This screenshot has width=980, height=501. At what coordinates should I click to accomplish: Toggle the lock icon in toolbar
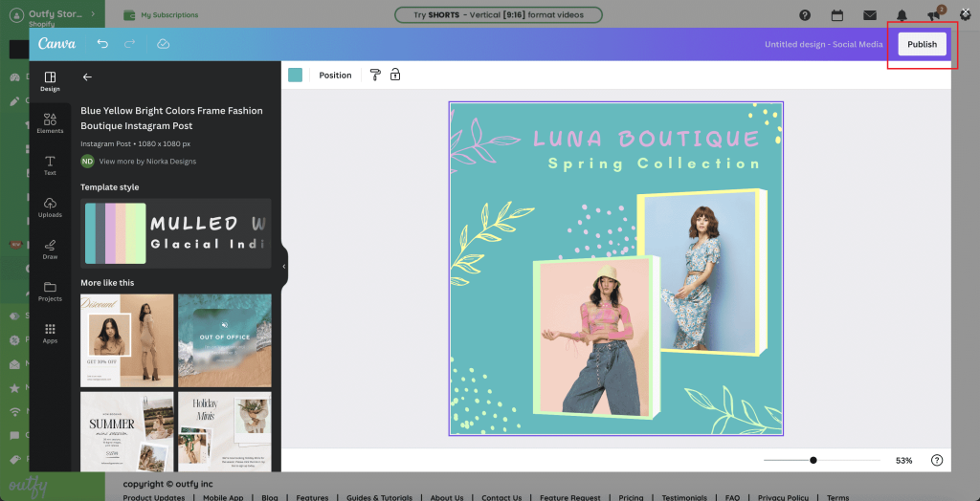395,75
